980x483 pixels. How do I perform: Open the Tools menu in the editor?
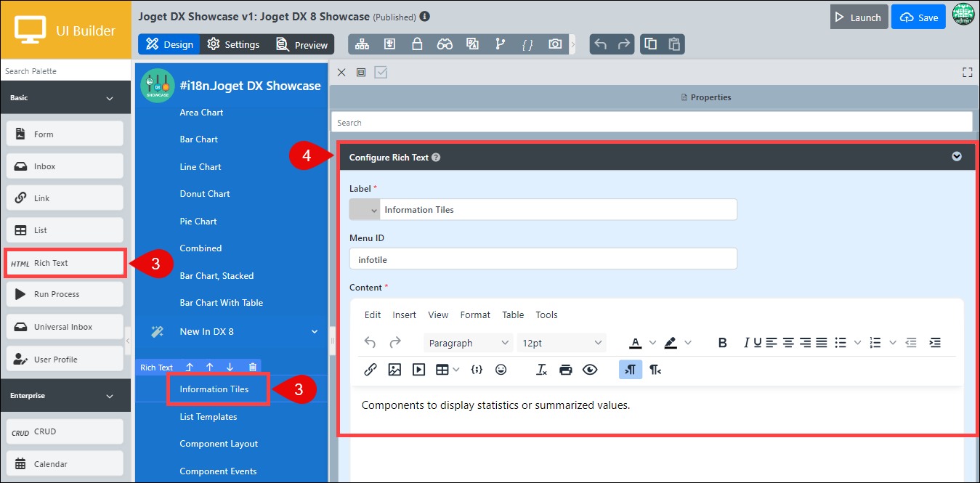pos(546,314)
